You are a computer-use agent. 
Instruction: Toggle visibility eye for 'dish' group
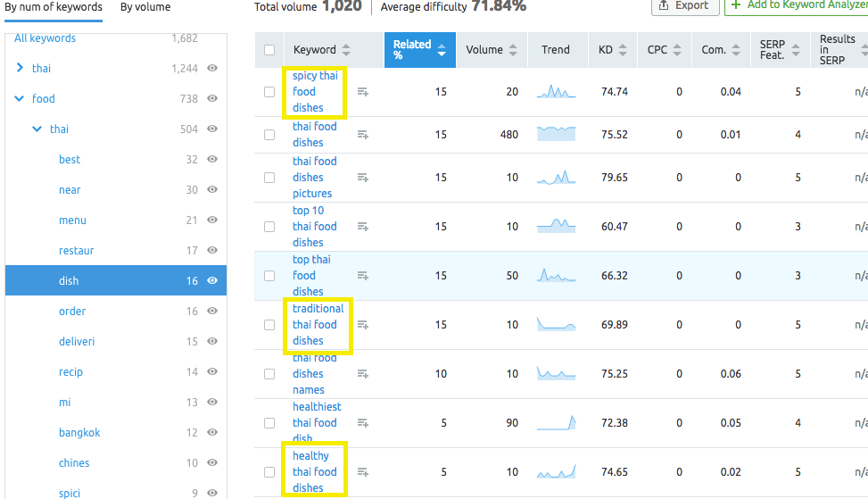point(212,281)
